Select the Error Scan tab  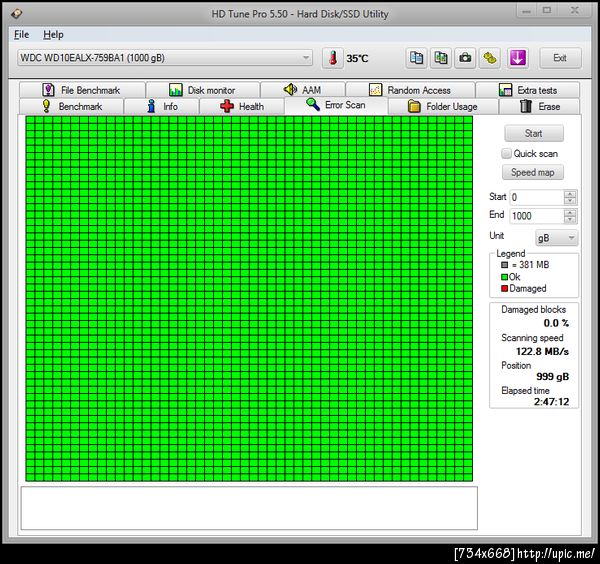[x=336, y=105]
